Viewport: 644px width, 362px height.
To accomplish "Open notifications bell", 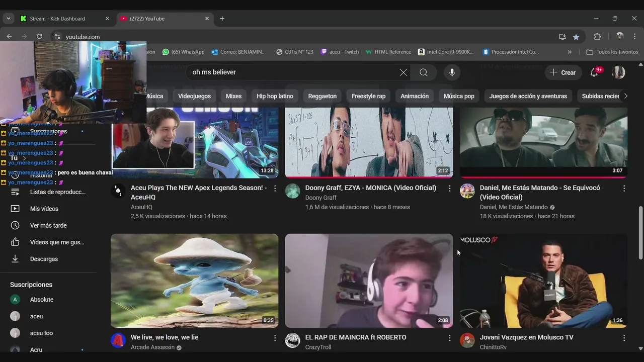I will 594,72.
